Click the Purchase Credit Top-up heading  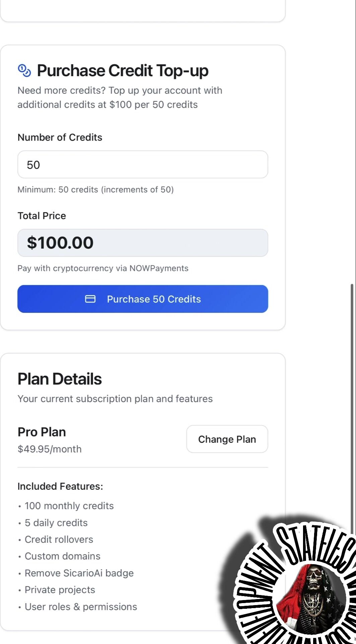pos(122,70)
